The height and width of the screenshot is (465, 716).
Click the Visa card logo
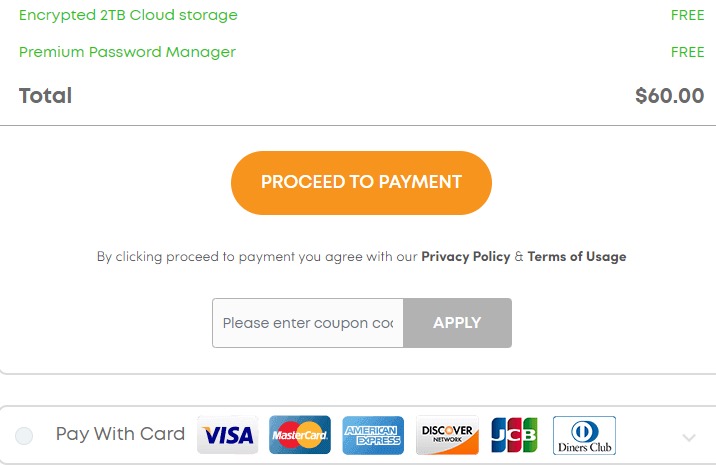227,435
